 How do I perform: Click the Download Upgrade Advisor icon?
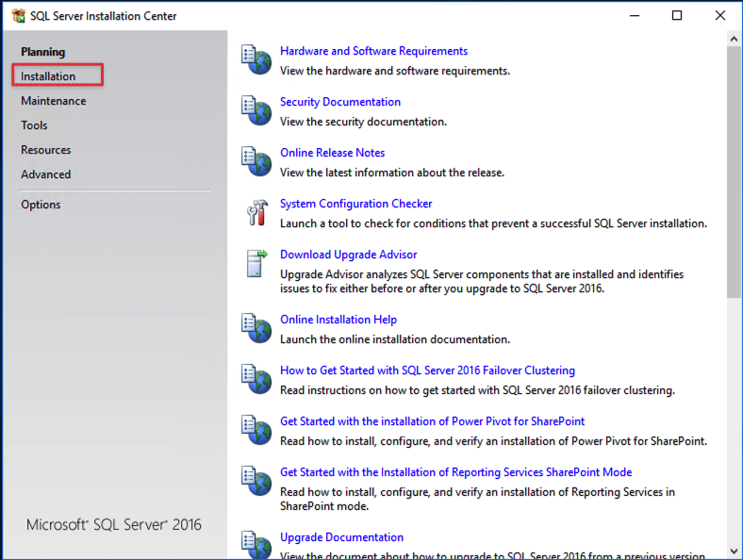(256, 263)
